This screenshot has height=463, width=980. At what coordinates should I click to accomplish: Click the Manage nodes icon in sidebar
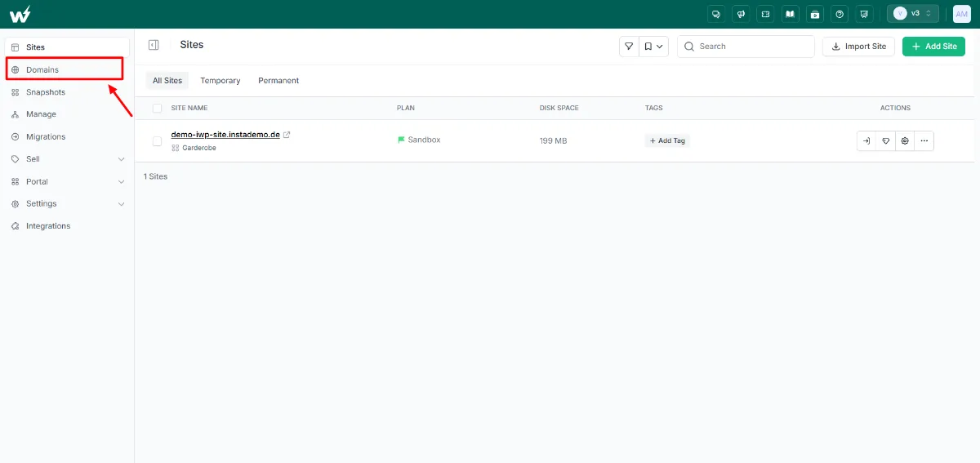point(16,114)
